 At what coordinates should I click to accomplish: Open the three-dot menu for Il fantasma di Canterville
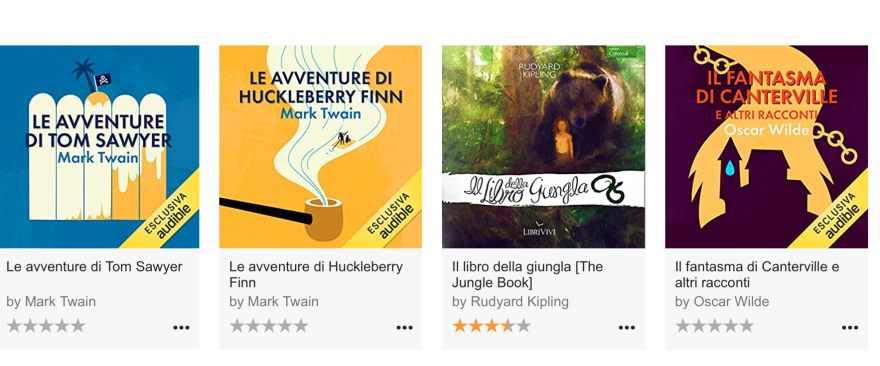(850, 328)
